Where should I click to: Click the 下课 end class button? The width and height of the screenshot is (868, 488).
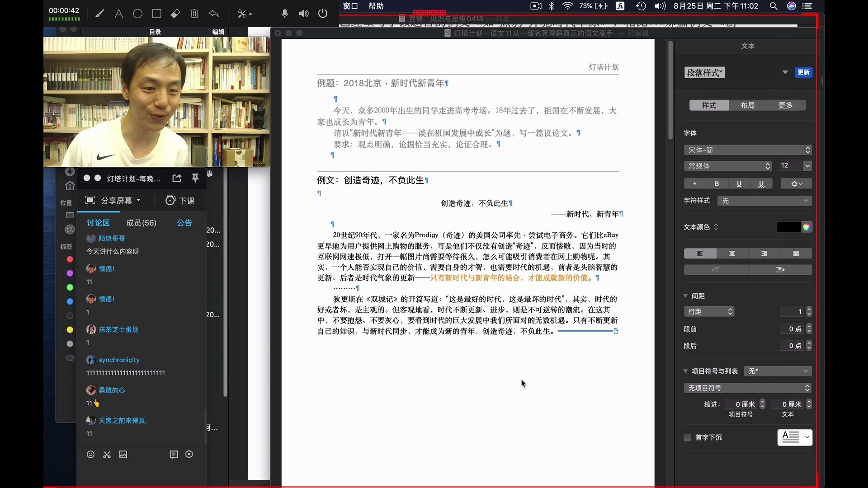(x=179, y=201)
